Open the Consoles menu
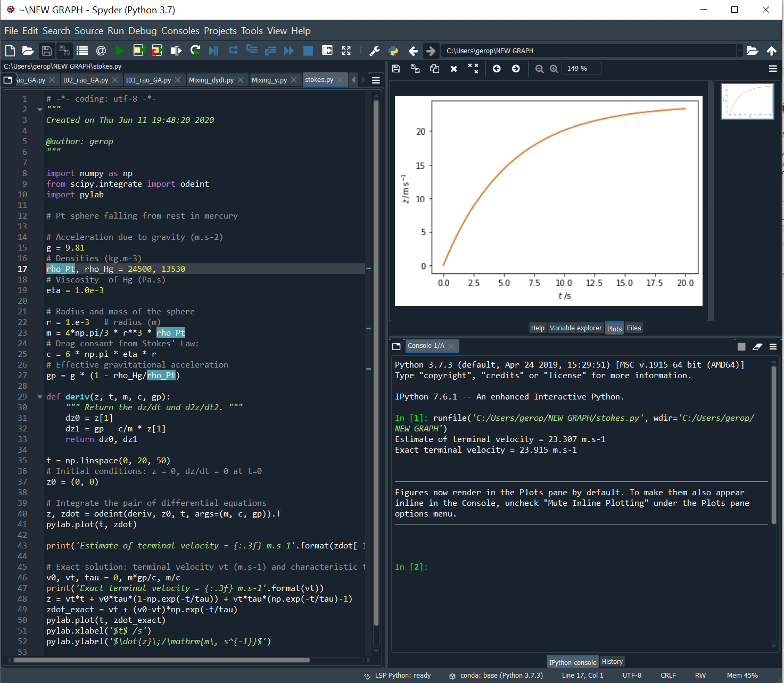The width and height of the screenshot is (784, 683). pos(180,31)
